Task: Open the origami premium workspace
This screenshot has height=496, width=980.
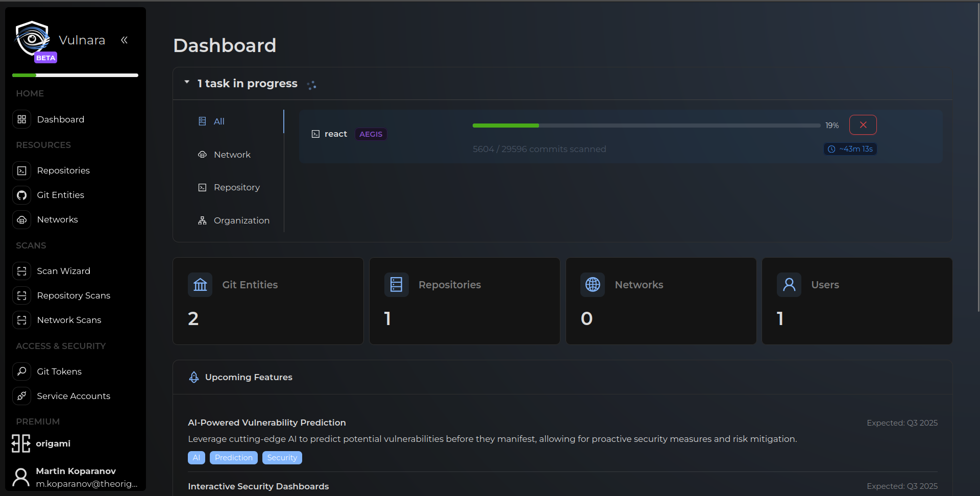Action: tap(53, 443)
